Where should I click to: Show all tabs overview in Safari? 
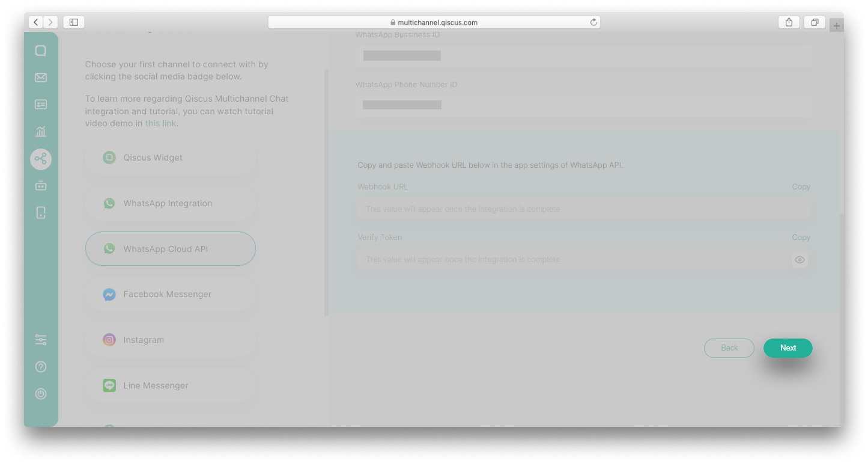click(x=815, y=22)
